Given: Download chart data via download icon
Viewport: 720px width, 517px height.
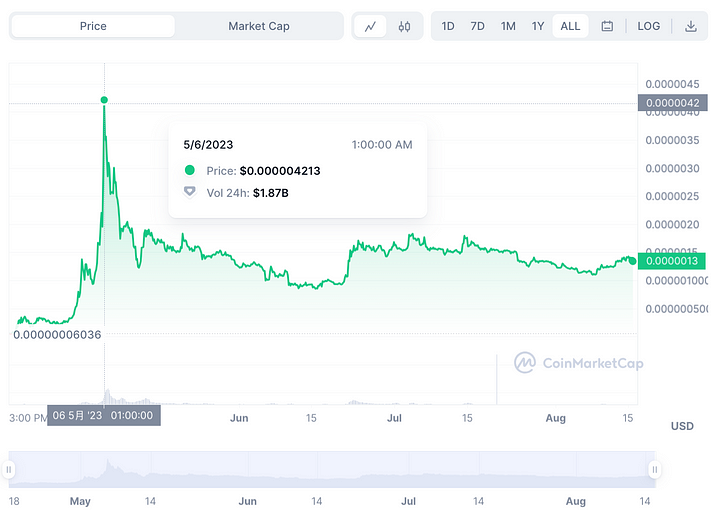Looking at the screenshot, I should (691, 26).
